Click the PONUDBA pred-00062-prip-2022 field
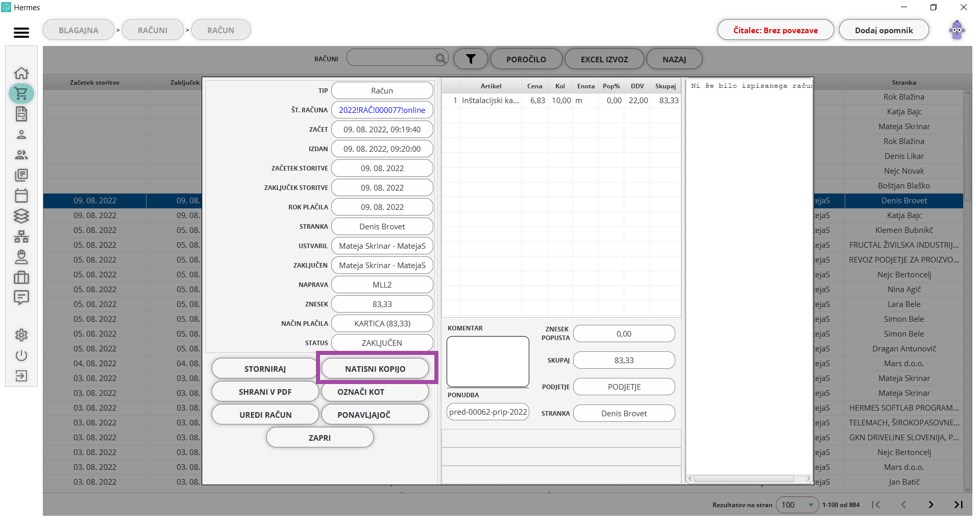Screen dimensions: 980x525 (488, 412)
